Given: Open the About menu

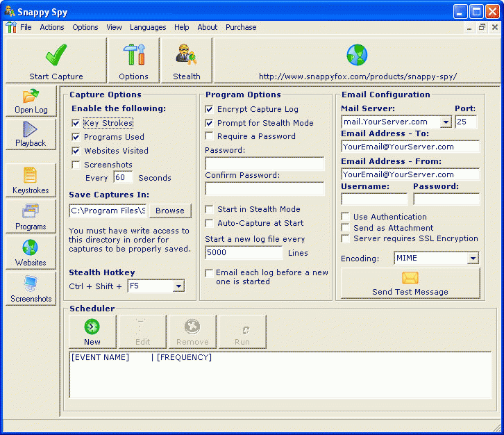Looking at the screenshot, I should pos(208,27).
